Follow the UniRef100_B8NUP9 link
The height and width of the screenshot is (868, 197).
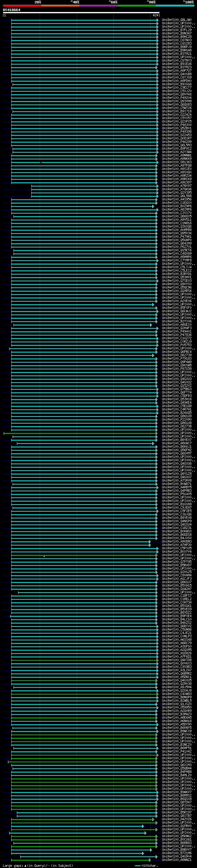coord(177,697)
